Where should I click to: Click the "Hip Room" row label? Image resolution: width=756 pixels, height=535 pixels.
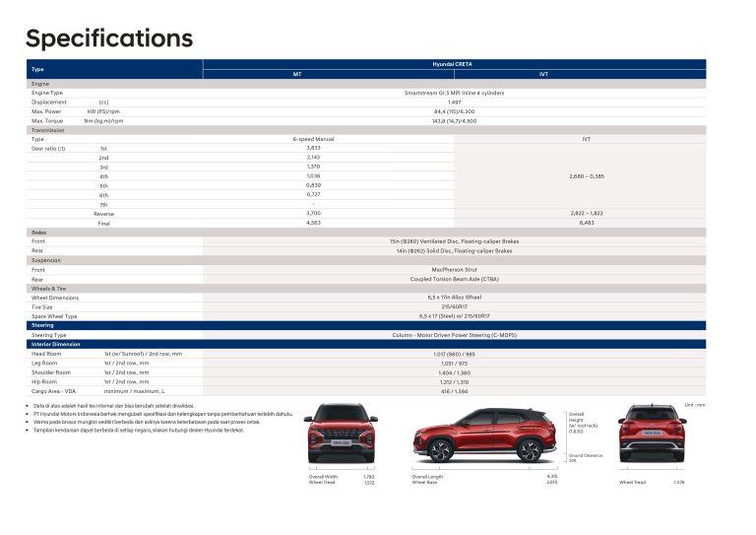click(x=44, y=382)
